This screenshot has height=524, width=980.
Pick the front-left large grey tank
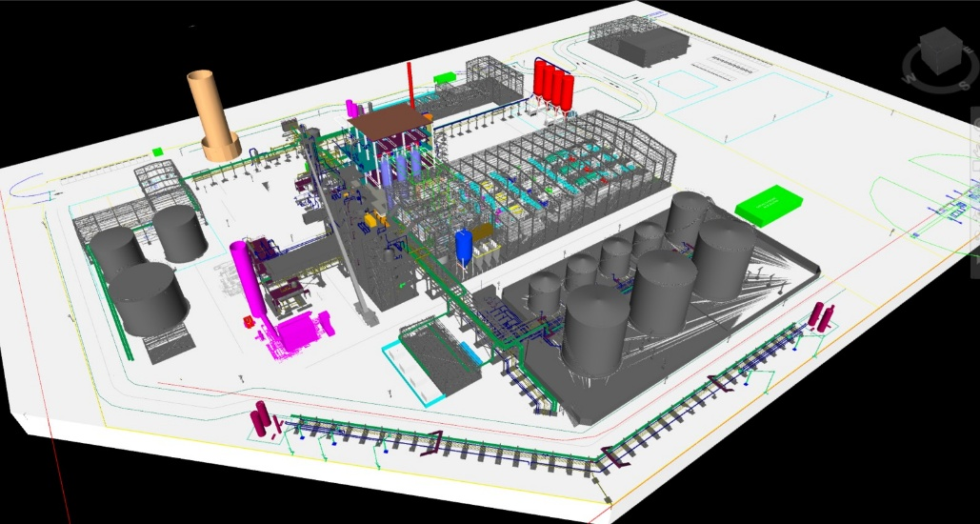click(x=150, y=298)
